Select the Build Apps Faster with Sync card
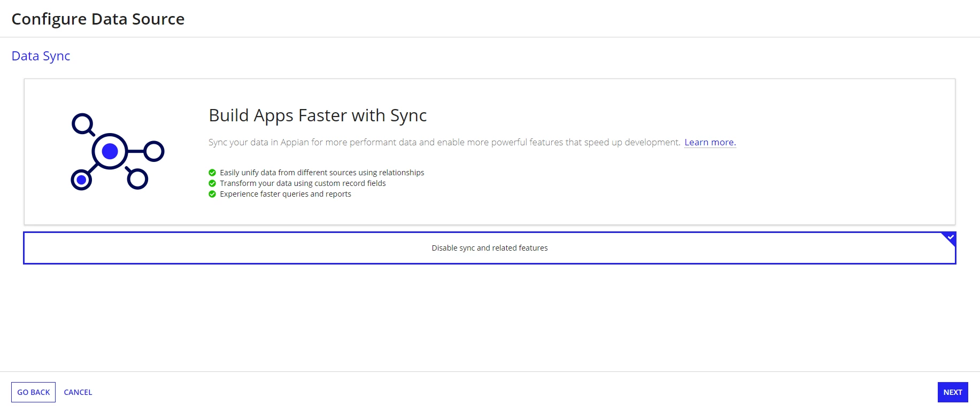This screenshot has width=980, height=412. point(490,152)
